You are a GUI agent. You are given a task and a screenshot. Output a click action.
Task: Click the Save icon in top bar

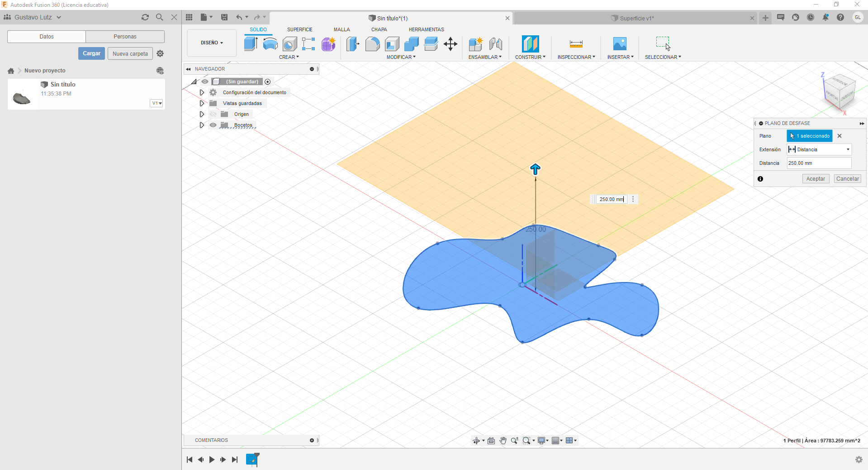pyautogui.click(x=224, y=17)
